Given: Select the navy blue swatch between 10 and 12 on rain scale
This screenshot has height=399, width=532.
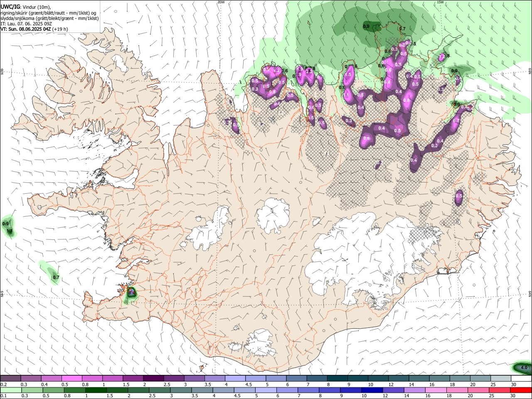Looking at the screenshot, I should (x=371, y=390).
